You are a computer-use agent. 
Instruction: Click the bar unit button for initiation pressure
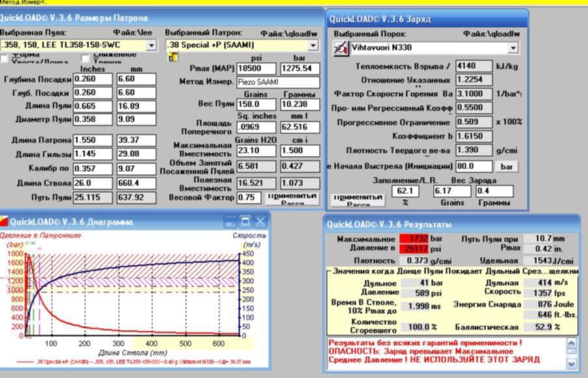click(506, 166)
